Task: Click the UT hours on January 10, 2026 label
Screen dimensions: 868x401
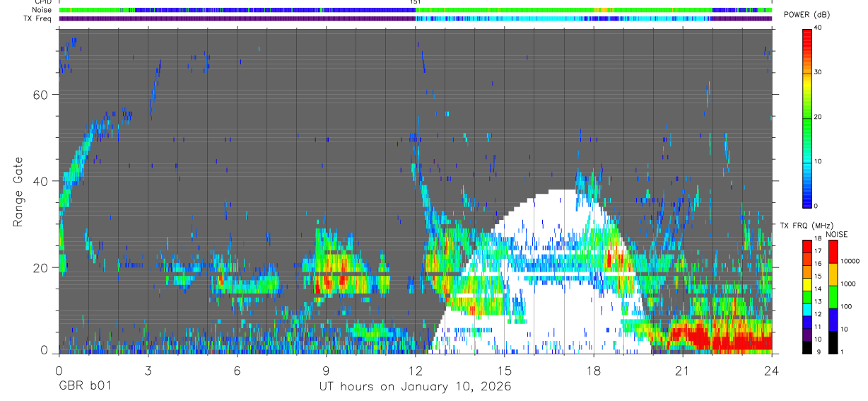Action: [x=416, y=387]
